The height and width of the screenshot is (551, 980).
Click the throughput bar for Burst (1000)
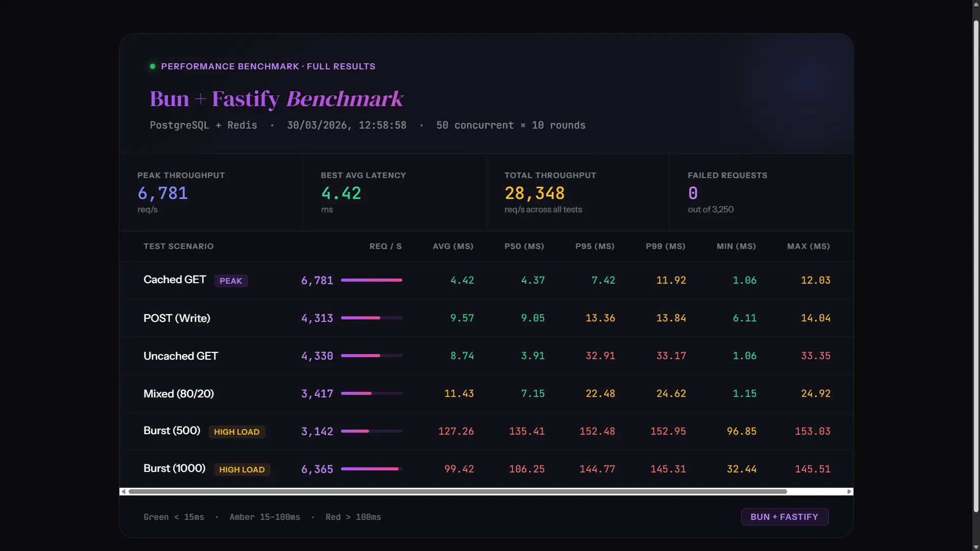pyautogui.click(x=371, y=469)
